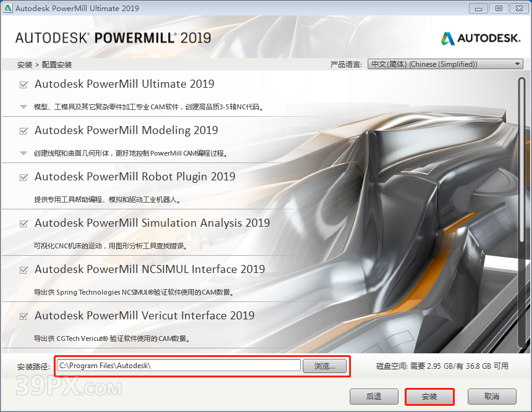The height and width of the screenshot is (412, 532).
Task: Click Autodesk PowerMill Robot Plugin 2019 title
Action: coord(135,177)
